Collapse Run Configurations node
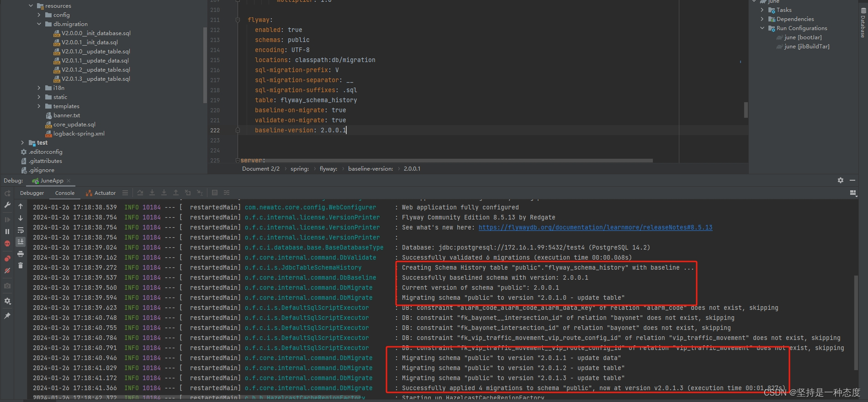Screen dimensions: 868x402 coord(762,28)
